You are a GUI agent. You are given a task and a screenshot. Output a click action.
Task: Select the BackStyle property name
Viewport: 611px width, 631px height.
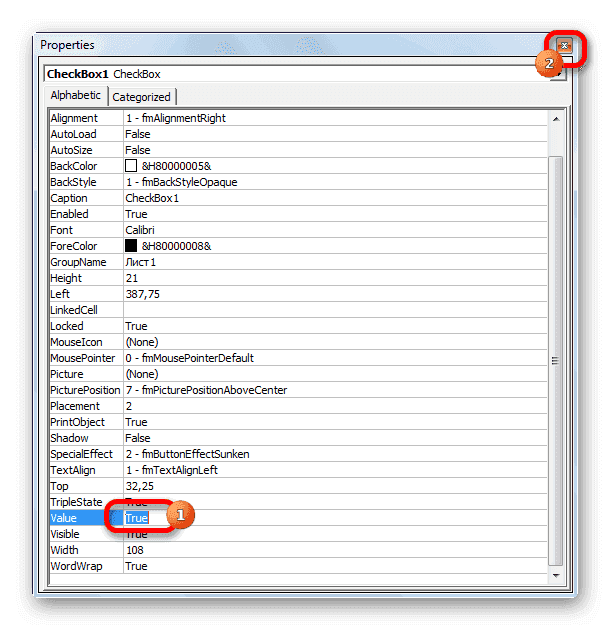[73, 182]
